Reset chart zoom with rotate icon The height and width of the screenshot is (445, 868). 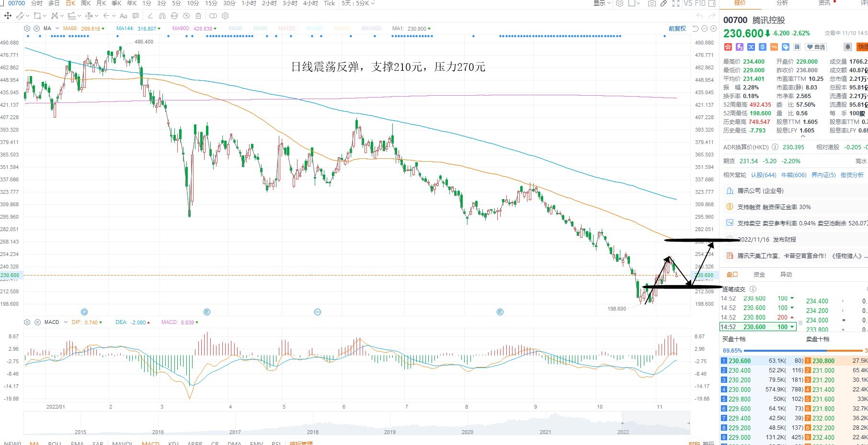[696, 29]
